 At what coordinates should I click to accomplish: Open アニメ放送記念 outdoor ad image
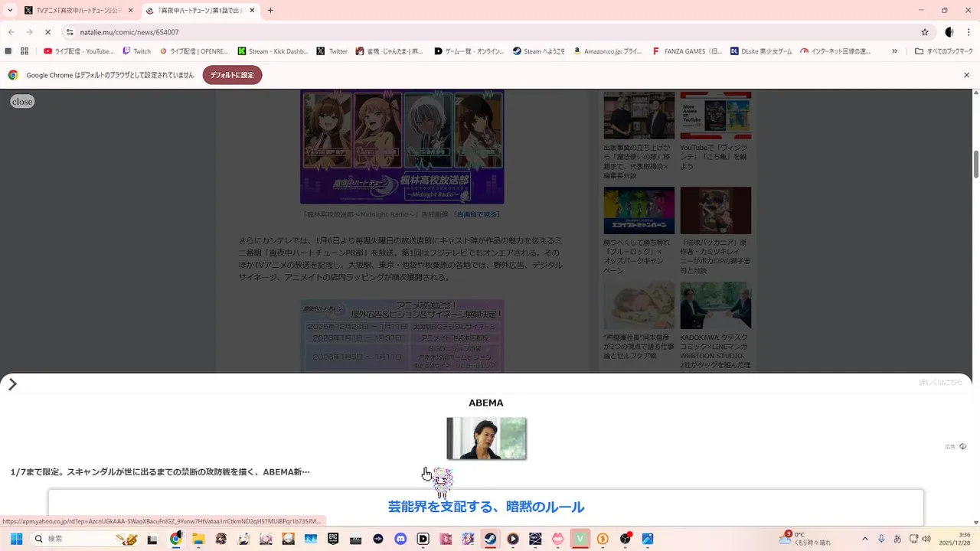coord(402,335)
